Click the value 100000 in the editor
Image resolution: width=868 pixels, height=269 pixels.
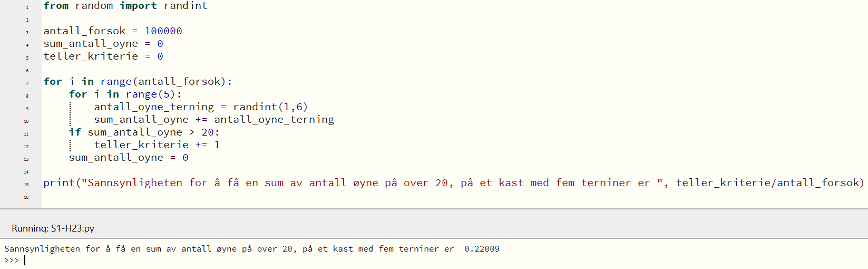tap(163, 31)
